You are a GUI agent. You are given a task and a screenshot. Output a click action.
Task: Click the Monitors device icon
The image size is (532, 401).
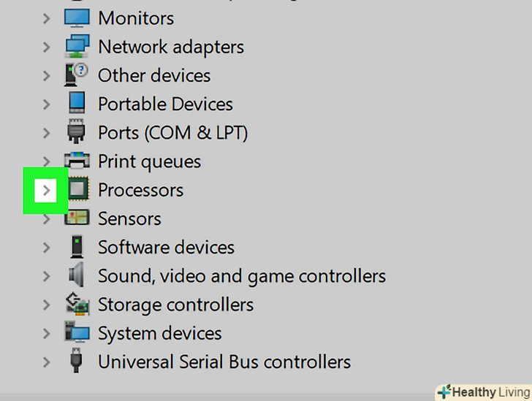(77, 18)
